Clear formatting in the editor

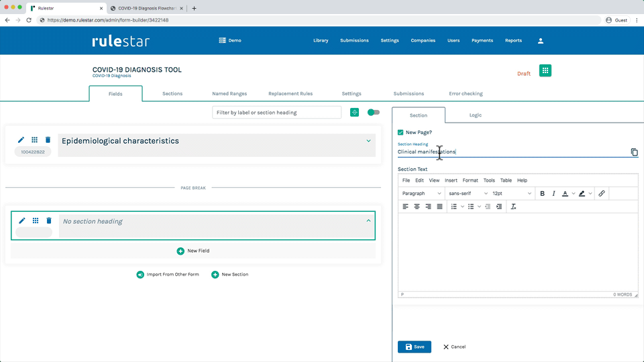click(513, 206)
